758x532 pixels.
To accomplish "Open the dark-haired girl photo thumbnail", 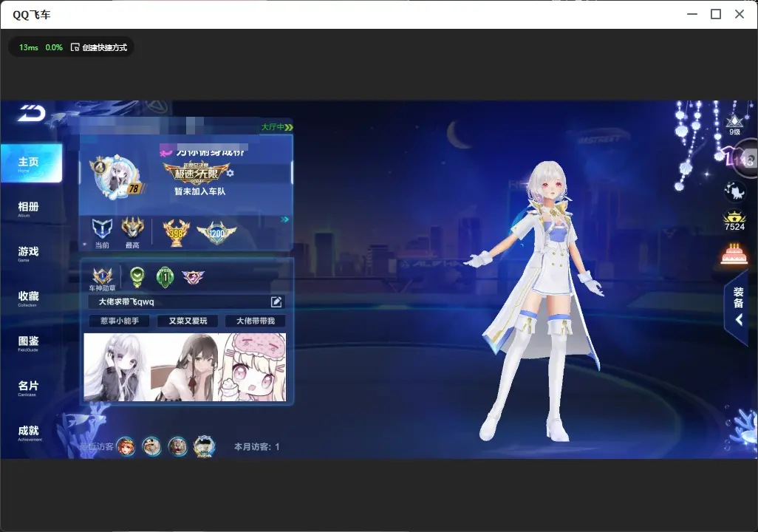I will (185, 367).
